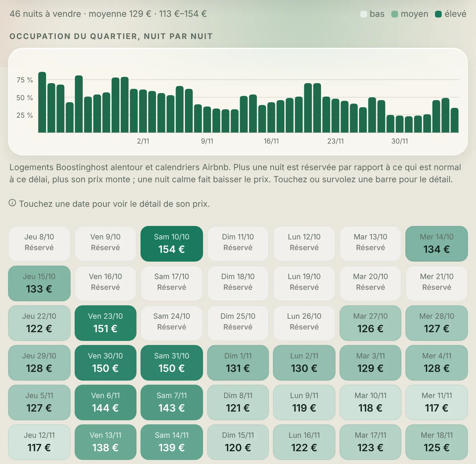Click the '23/11' chart axis label
The image size is (476, 464).
point(335,141)
